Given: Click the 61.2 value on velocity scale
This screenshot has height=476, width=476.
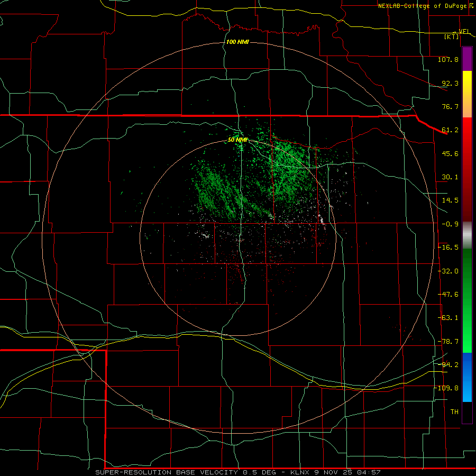Looking at the screenshot, I should coord(450,130).
